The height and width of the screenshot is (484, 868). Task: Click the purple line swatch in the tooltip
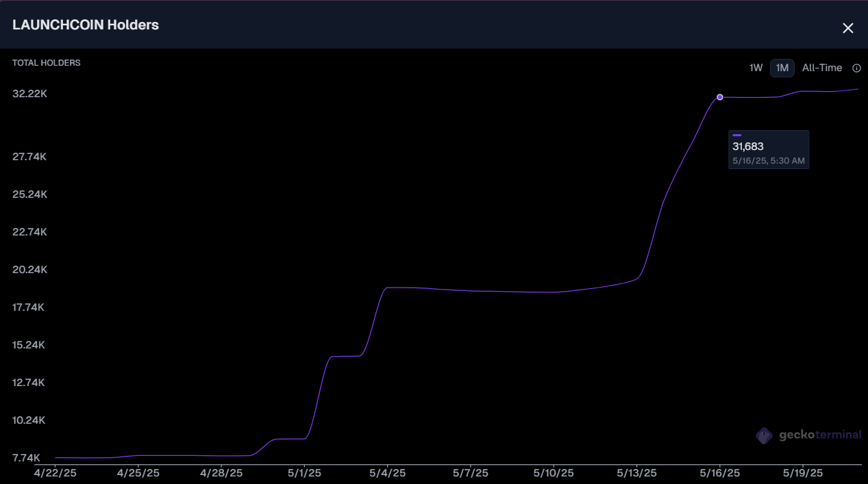(x=737, y=135)
